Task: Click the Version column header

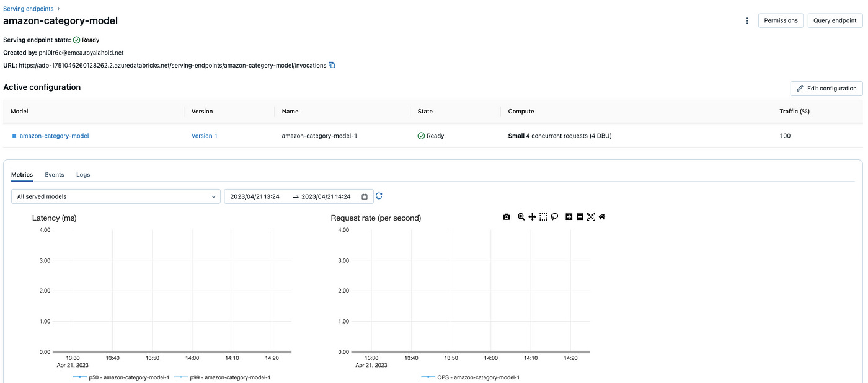Action: 202,112
